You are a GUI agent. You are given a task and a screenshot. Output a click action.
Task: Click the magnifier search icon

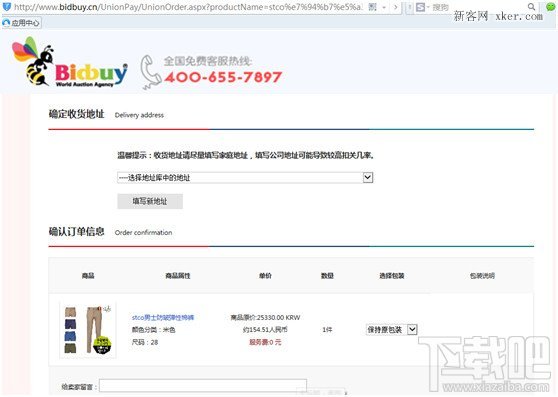[x=531, y=7]
